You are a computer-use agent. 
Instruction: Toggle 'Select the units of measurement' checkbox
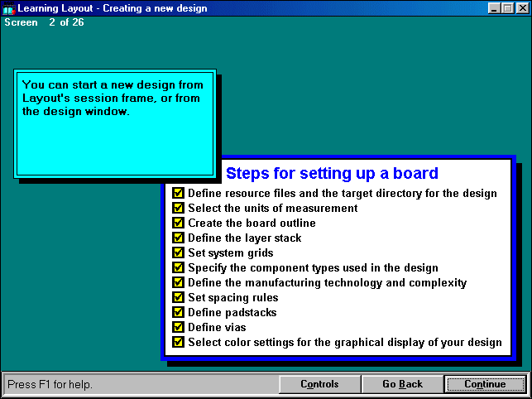pyautogui.click(x=178, y=208)
